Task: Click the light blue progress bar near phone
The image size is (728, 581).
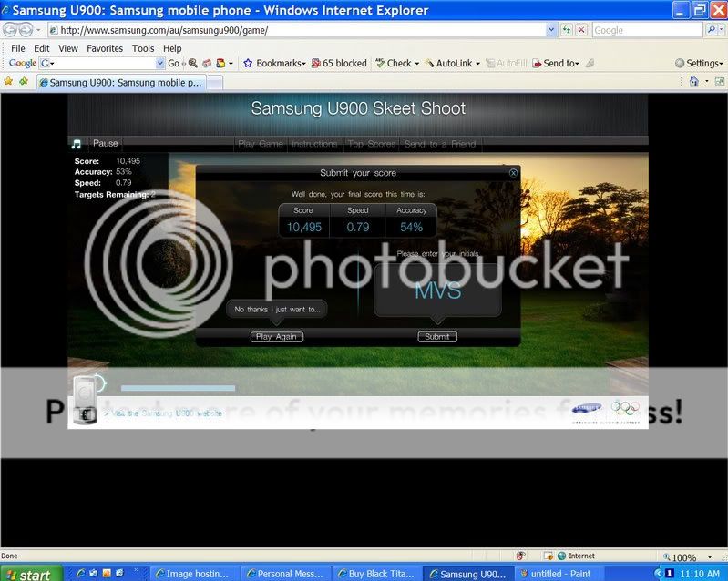Action: tap(178, 388)
